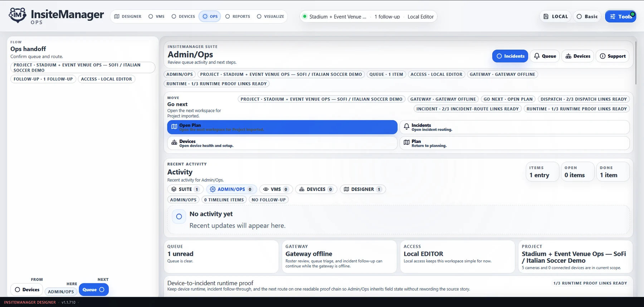
Task: Click the Open Plan primary action
Action: tap(282, 127)
